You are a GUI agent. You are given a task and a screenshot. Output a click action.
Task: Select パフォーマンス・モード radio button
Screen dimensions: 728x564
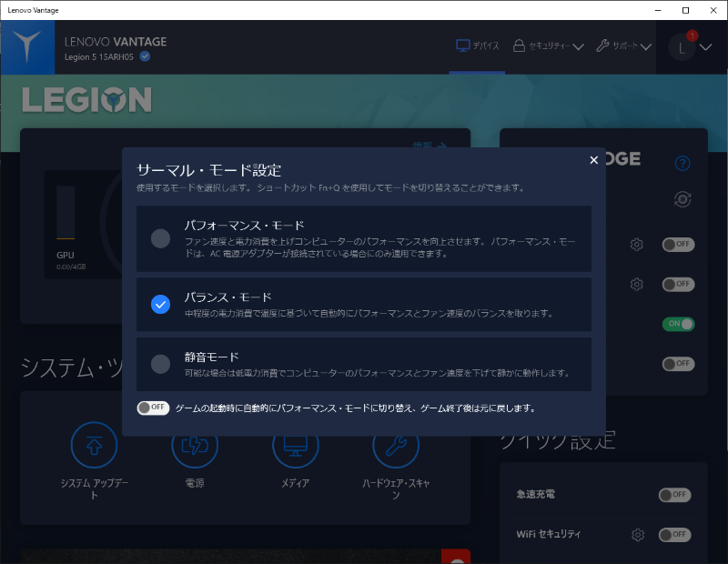point(160,239)
